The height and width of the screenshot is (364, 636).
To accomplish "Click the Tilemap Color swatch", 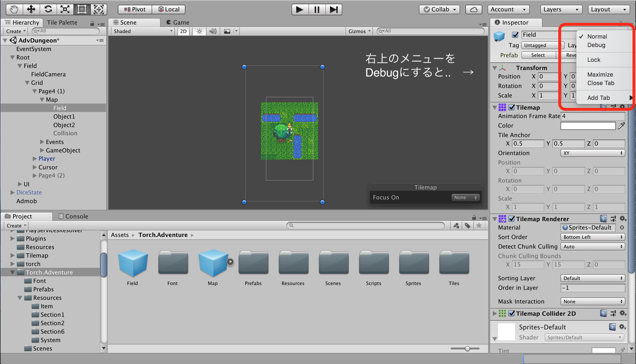I will (x=588, y=126).
